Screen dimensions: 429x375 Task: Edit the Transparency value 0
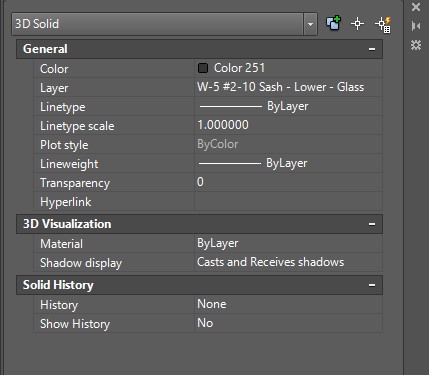[288, 182]
